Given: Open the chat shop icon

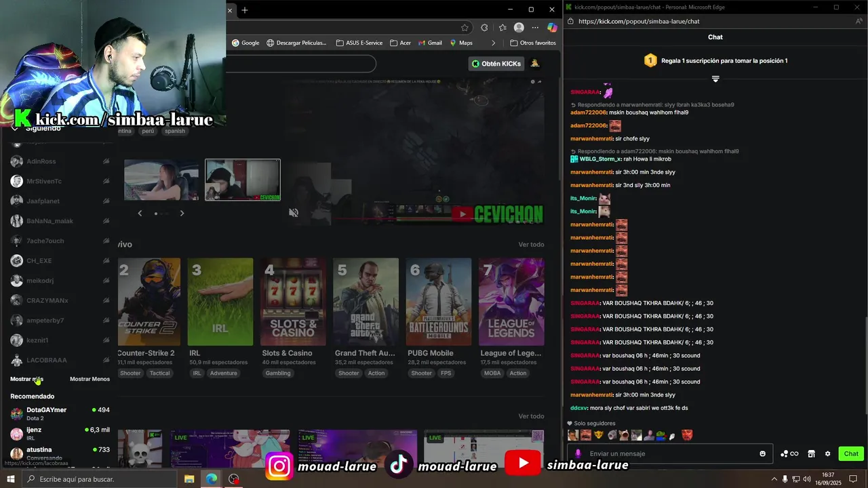Looking at the screenshot, I should tap(811, 453).
